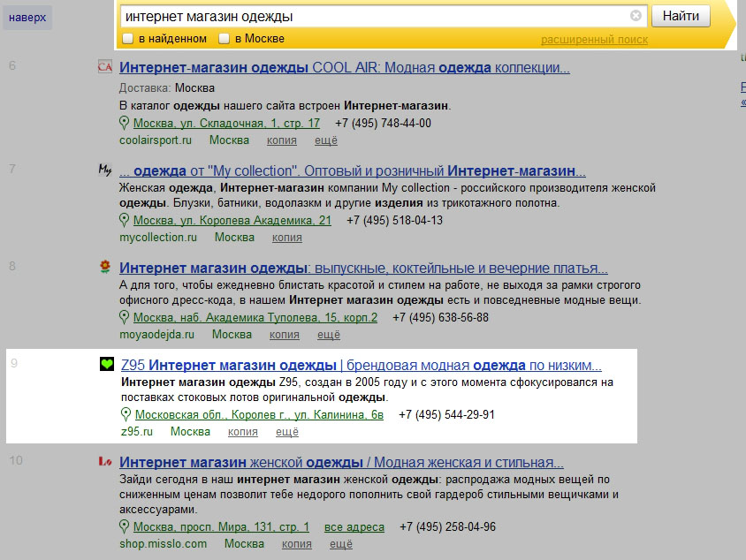746x560 pixels.
Task: Open копия link for coolairsport.ru
Action: 282,140
